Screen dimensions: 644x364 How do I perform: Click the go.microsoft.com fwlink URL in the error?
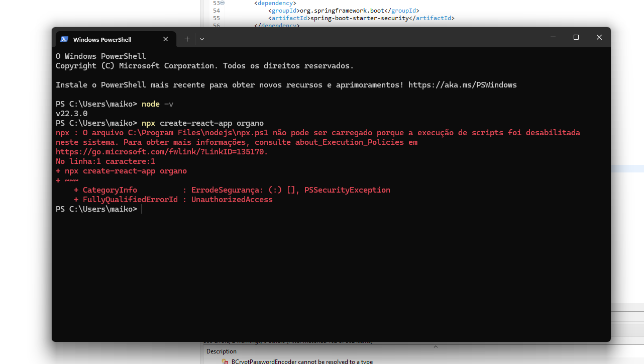pyautogui.click(x=162, y=152)
